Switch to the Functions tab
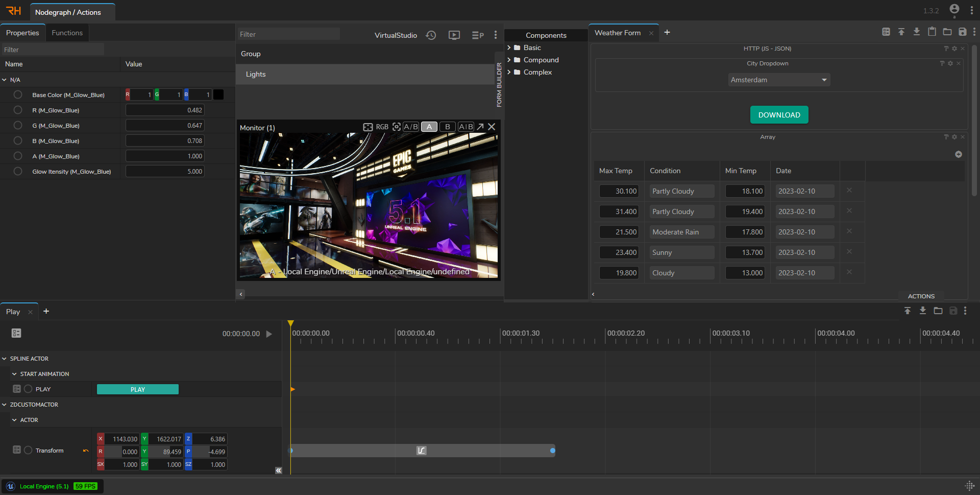The image size is (980, 495). (67, 33)
